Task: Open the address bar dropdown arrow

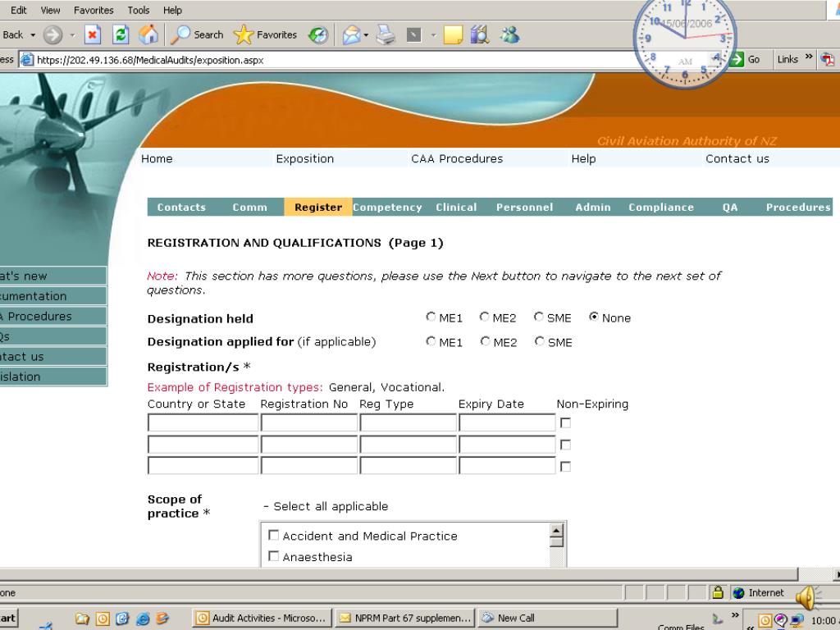Action: pos(717,59)
